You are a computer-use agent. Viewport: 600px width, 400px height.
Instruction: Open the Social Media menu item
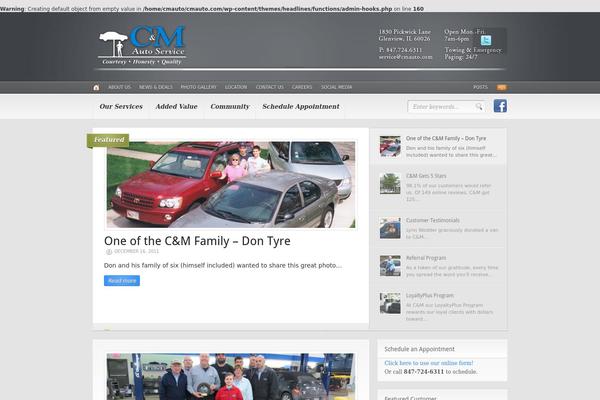coord(336,87)
